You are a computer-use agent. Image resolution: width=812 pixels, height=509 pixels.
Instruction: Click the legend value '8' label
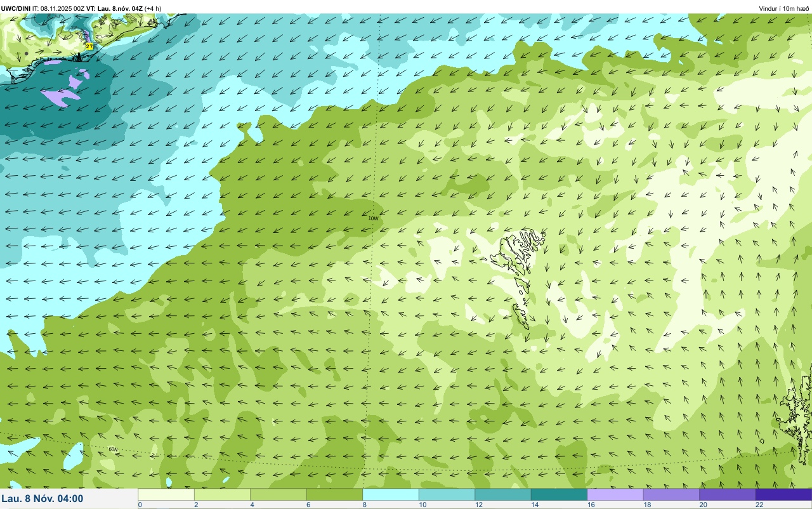364,505
